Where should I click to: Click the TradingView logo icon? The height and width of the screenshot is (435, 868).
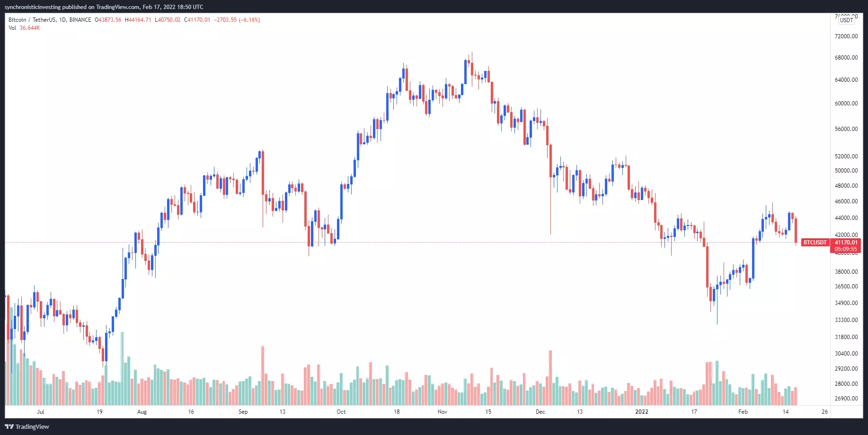(x=9, y=426)
